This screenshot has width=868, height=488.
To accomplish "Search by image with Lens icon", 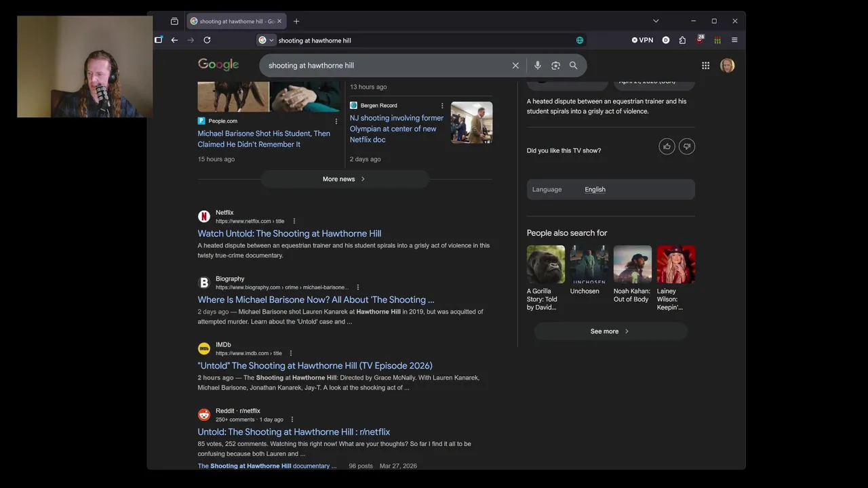I will click(x=555, y=65).
